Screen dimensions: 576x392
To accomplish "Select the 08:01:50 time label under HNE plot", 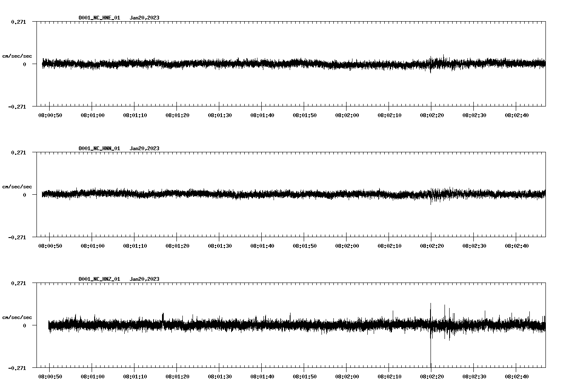I will tap(305, 115).
